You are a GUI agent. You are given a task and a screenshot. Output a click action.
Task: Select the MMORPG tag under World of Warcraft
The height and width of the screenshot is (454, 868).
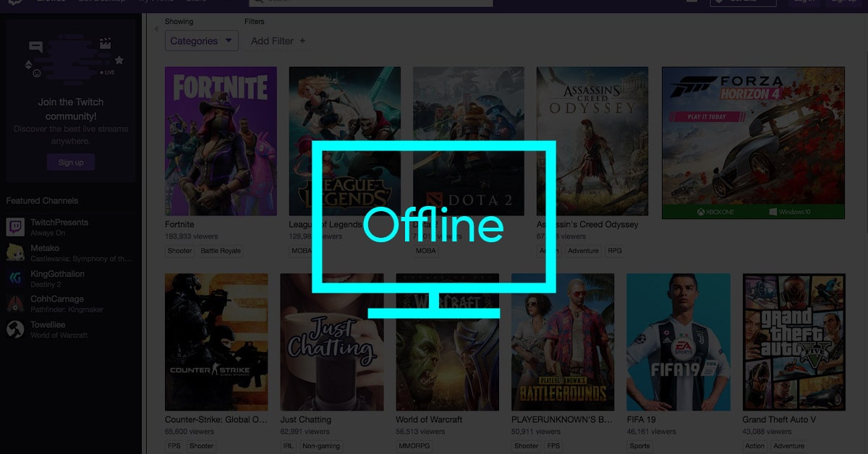tap(414, 446)
